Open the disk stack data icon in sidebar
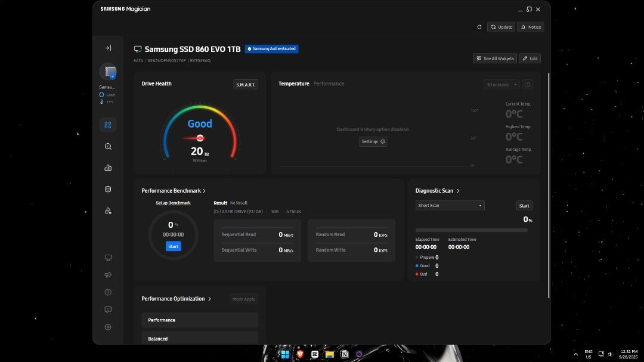644x362 pixels. point(108,189)
